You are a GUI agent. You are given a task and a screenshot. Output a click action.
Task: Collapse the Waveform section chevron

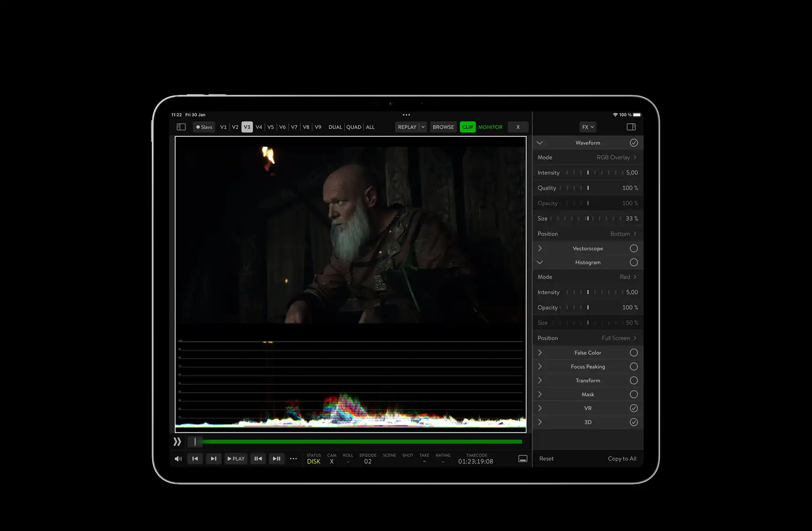click(x=540, y=142)
